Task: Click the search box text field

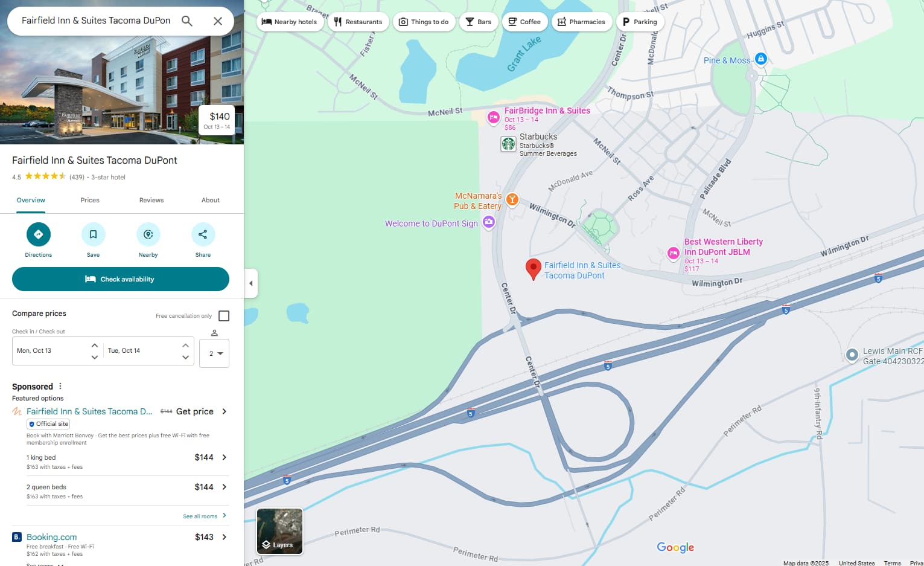Action: 97,21
